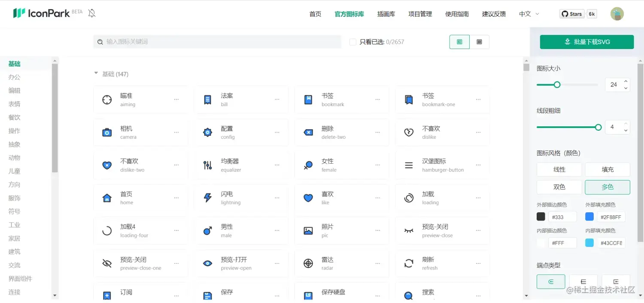Click the camera icon
Viewport: 644px width, 303px height.
pyautogui.click(x=106, y=132)
